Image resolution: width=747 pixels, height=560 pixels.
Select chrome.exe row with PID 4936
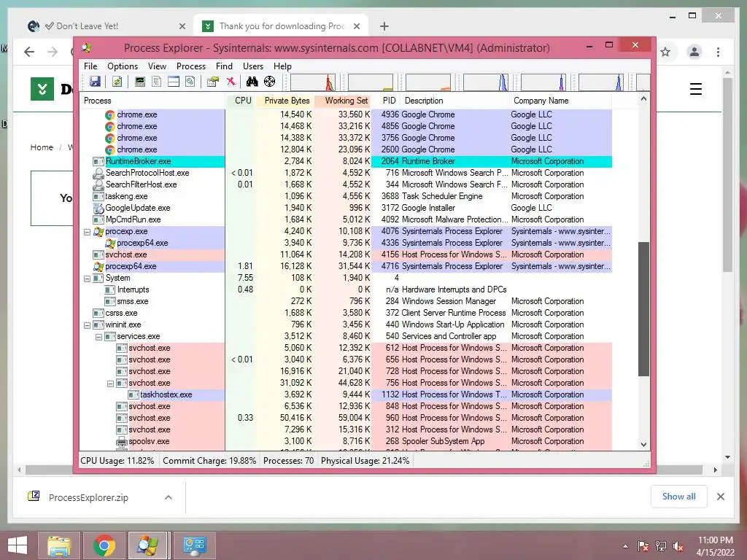click(x=347, y=114)
